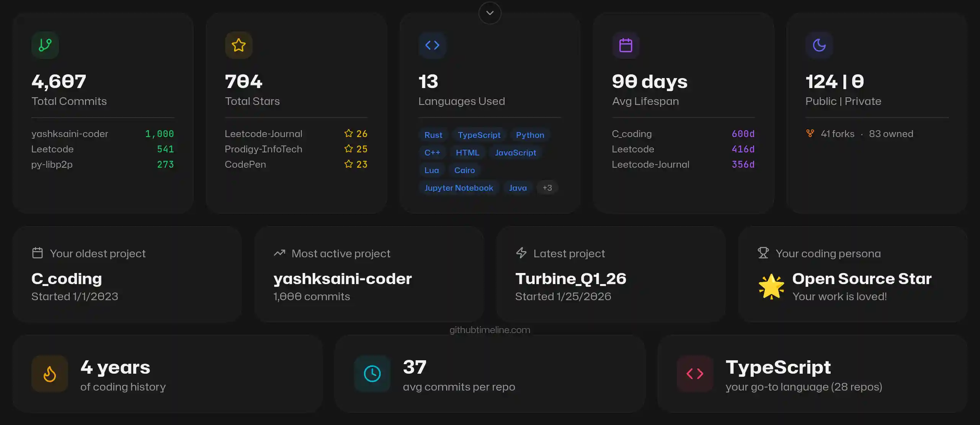
Task: Select the lightning icon on Latest project card
Action: coord(521,253)
